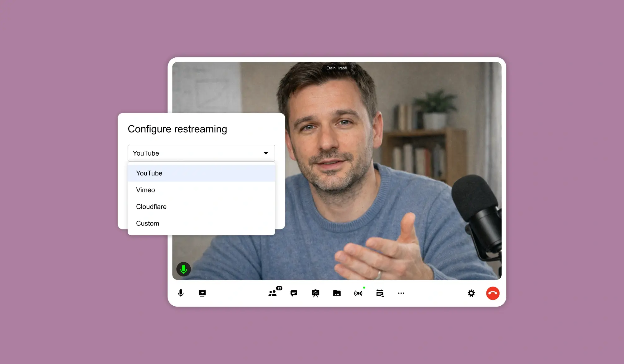The height and width of the screenshot is (364, 624).
Task: Open the participants list
Action: [x=273, y=293]
